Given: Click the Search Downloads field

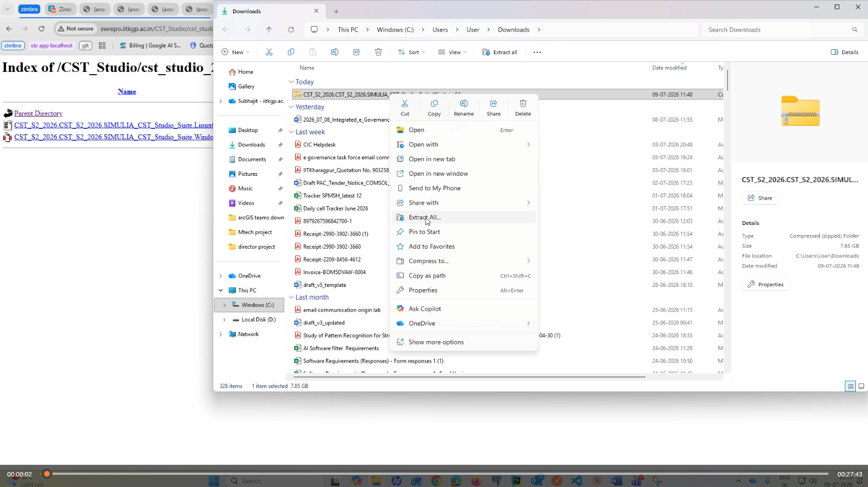Looking at the screenshot, I should click(x=782, y=30).
